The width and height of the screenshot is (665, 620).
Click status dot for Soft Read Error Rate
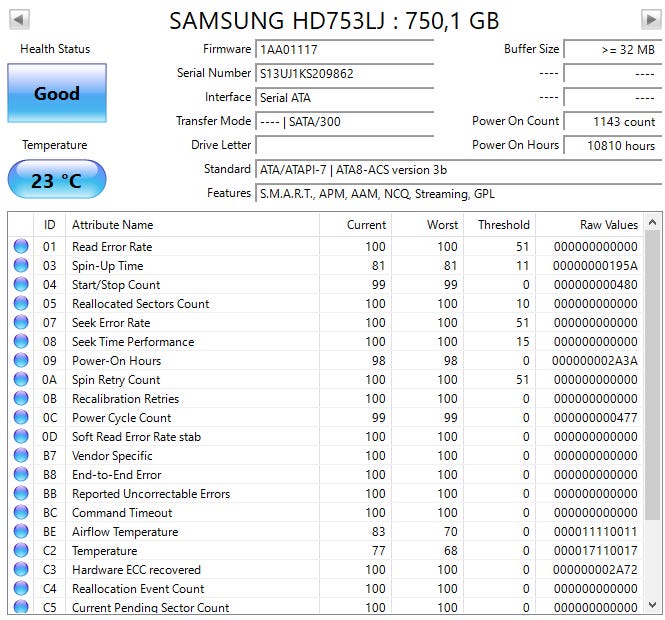[21, 436]
